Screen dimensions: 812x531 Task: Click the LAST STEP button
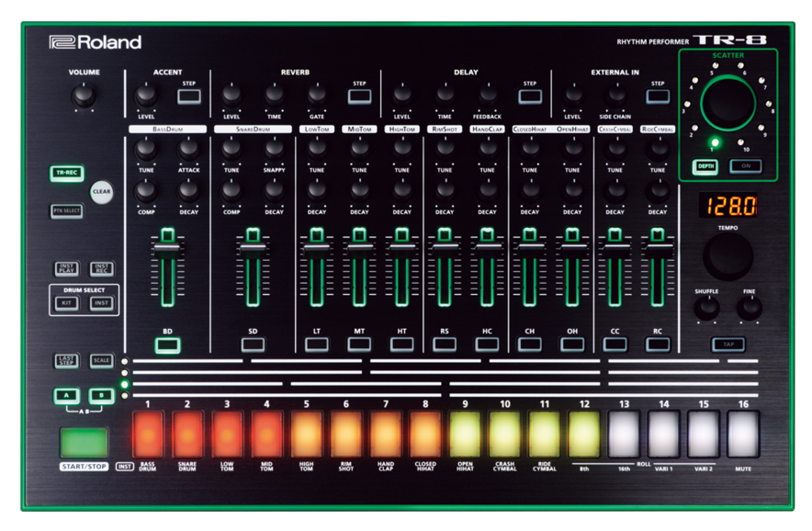67,360
